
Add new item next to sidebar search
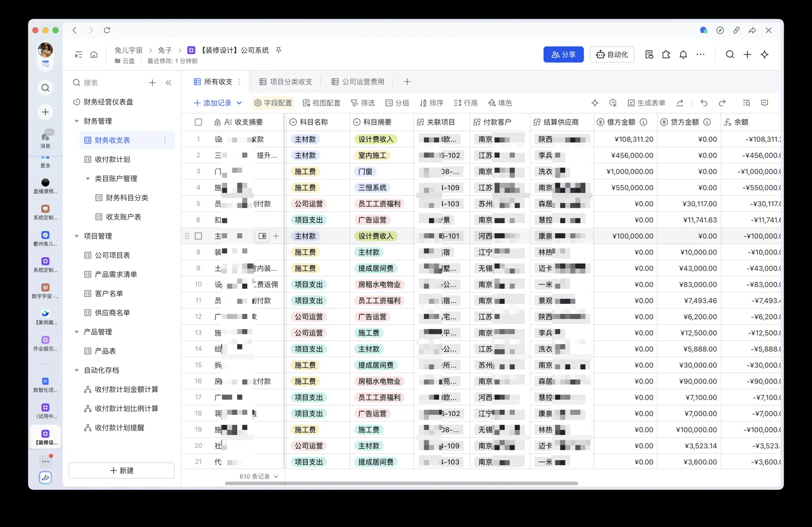pos(152,83)
